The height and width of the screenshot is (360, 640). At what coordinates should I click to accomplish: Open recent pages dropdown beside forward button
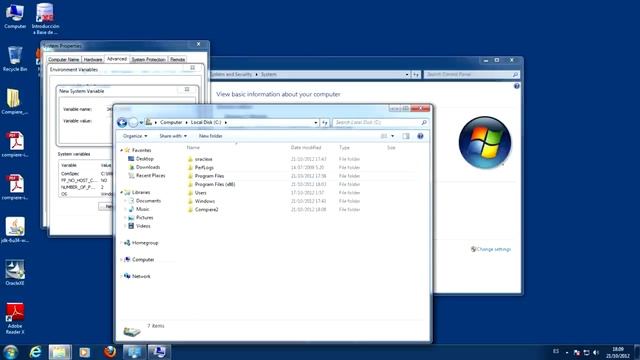pyautogui.click(x=141, y=122)
